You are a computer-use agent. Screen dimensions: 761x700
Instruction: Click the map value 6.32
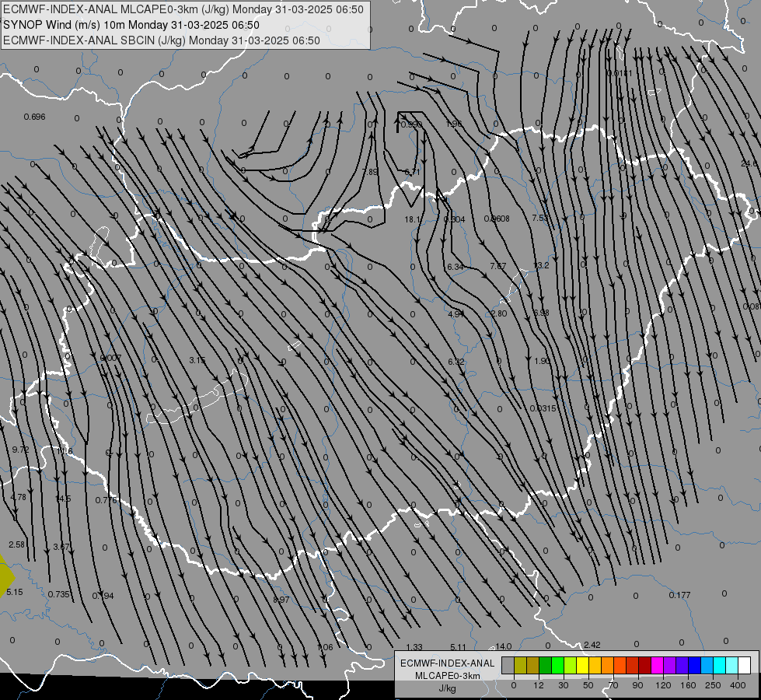pyautogui.click(x=456, y=362)
